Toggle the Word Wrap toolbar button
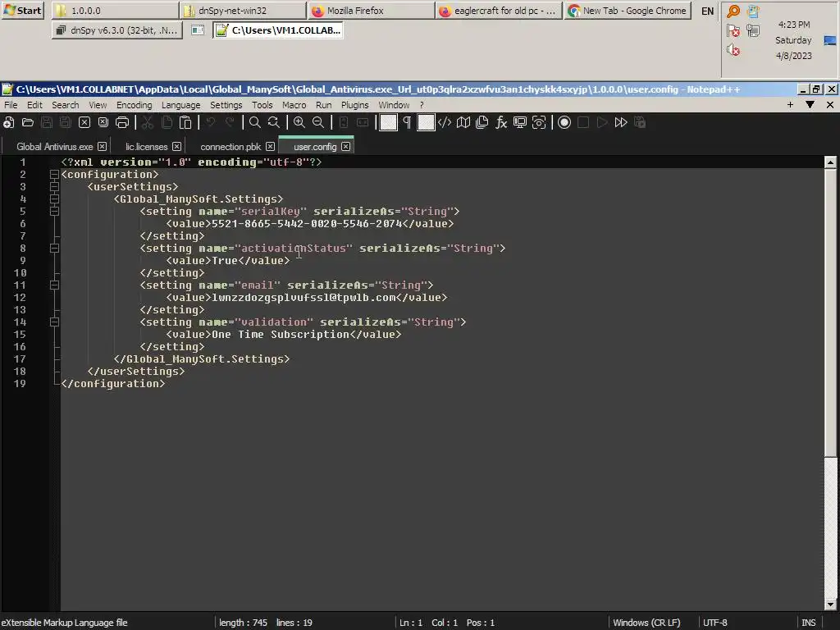This screenshot has height=630, width=840. tap(388, 123)
